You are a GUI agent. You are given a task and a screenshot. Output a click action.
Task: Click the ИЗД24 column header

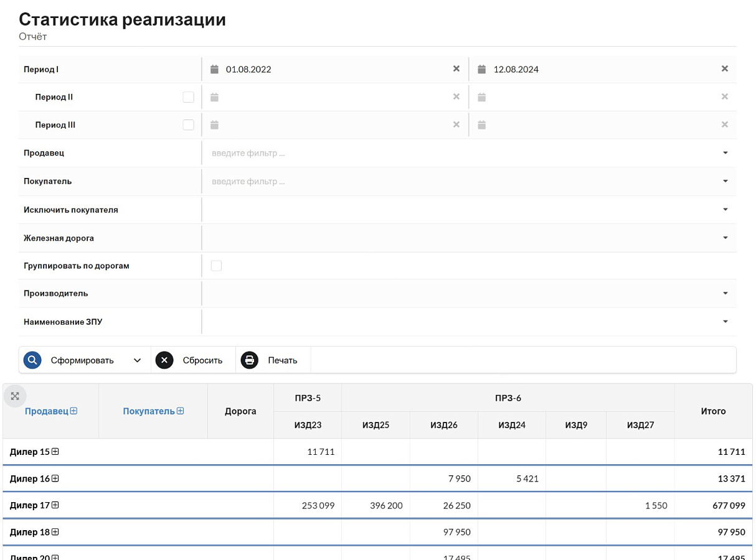pyautogui.click(x=512, y=426)
